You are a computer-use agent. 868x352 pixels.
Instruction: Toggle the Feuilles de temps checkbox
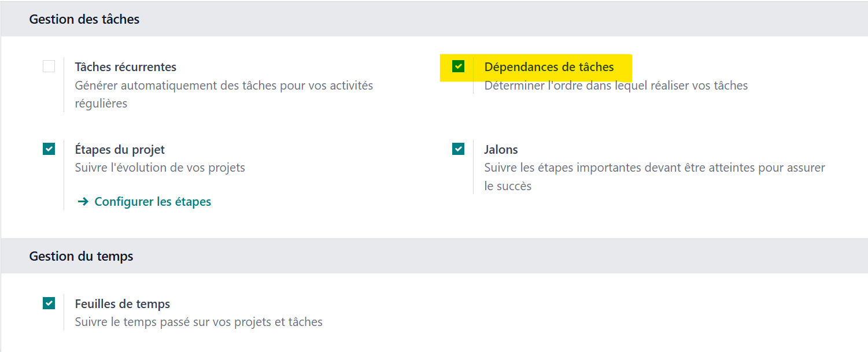(49, 303)
